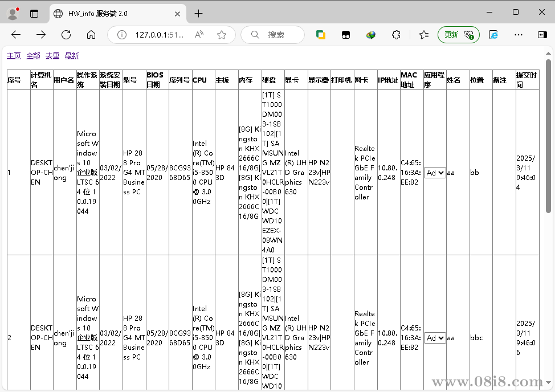Expand the application dropdown in row 2
This screenshot has height=392, width=555.
click(x=435, y=338)
